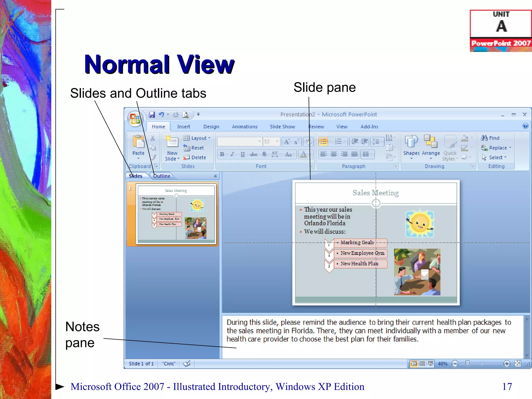Click the Undo arrow icon

coord(162,115)
